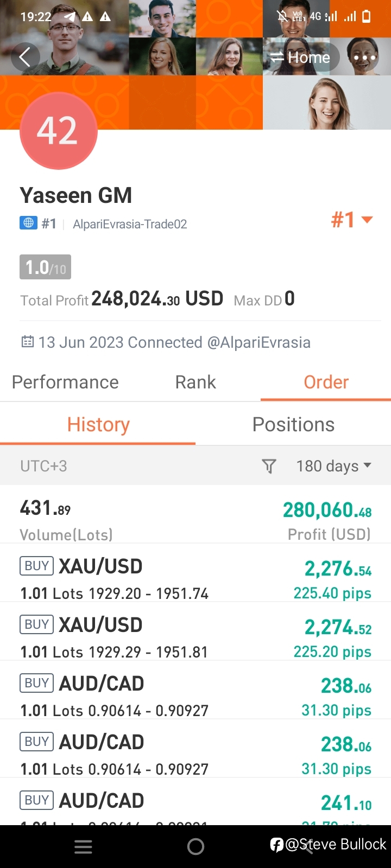Viewport: 391px width, 868px height.
Task: Select the Order tab
Action: click(x=326, y=382)
